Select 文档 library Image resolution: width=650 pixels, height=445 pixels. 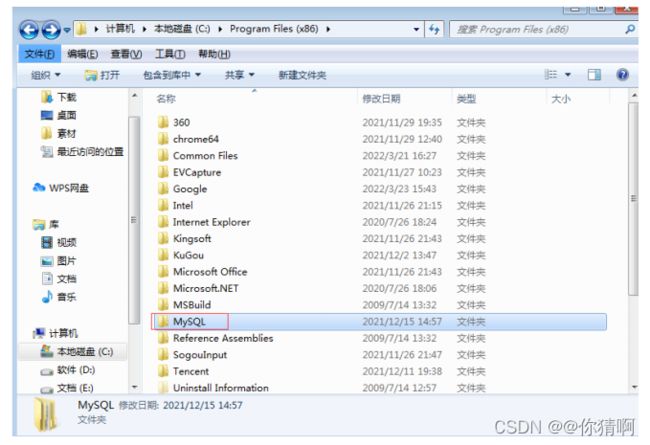(58, 279)
